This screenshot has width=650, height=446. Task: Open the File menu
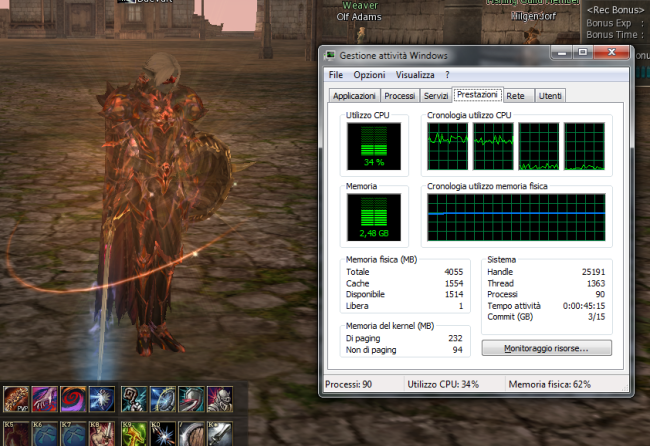(335, 75)
